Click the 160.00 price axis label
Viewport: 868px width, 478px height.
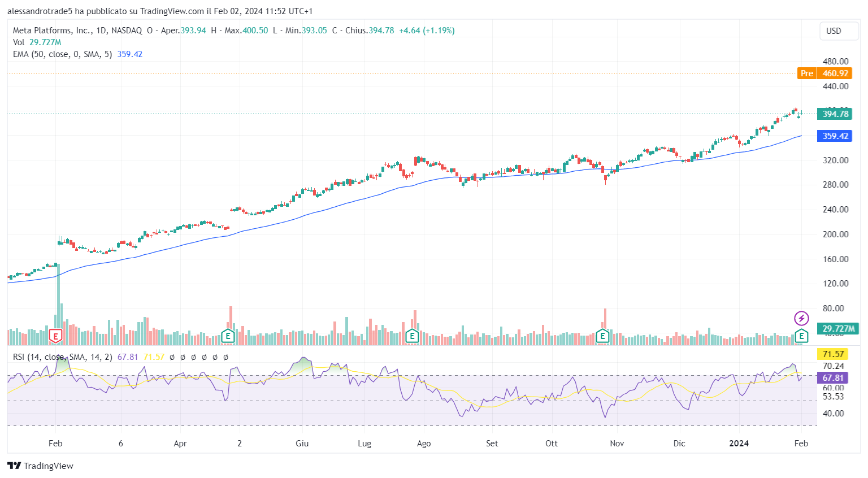pyautogui.click(x=836, y=259)
